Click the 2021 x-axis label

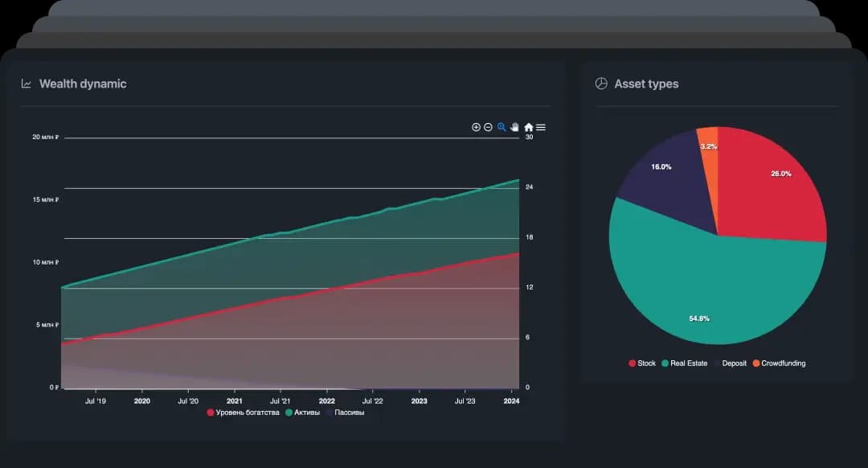tap(234, 401)
